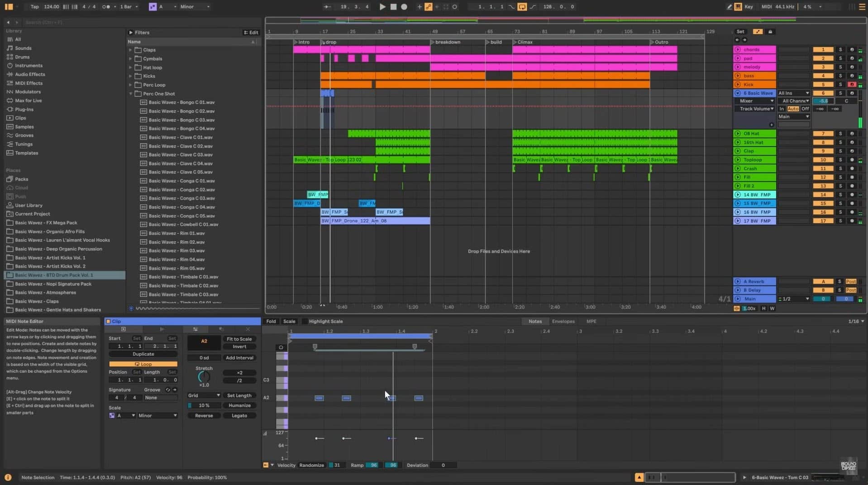Switch to the Envelopes tab
This screenshot has height=485, width=868.
click(563, 321)
